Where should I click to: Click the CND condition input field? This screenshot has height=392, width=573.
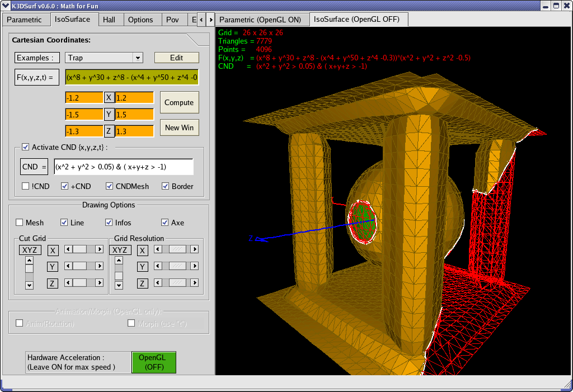[123, 167]
